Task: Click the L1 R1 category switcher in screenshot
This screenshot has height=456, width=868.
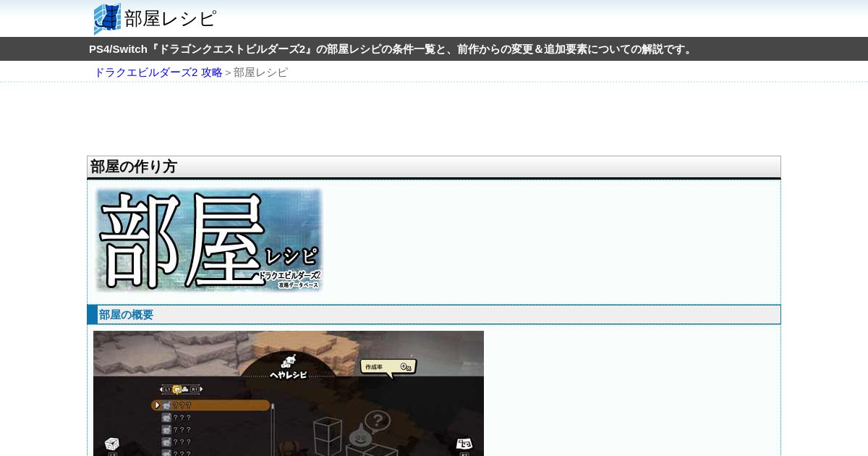Action: pyautogui.click(x=181, y=389)
